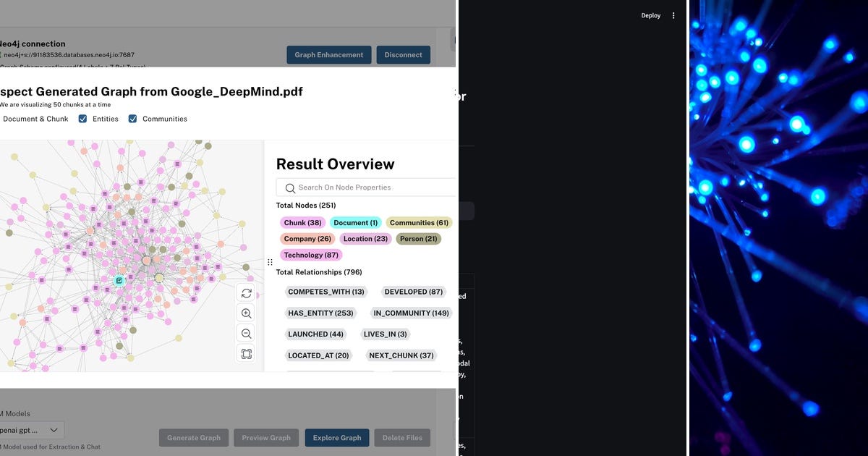
Task: Click the drag handle between graph and results panel
Action: 270,262
